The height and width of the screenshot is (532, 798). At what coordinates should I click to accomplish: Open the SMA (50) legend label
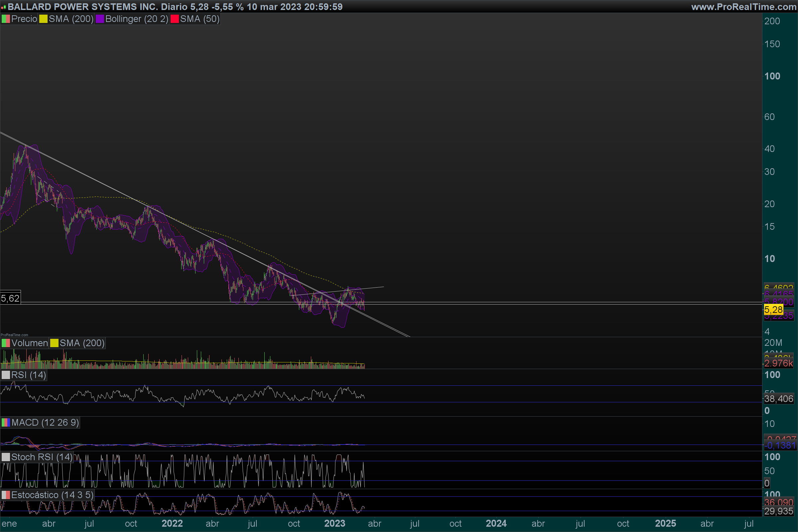[x=199, y=19]
